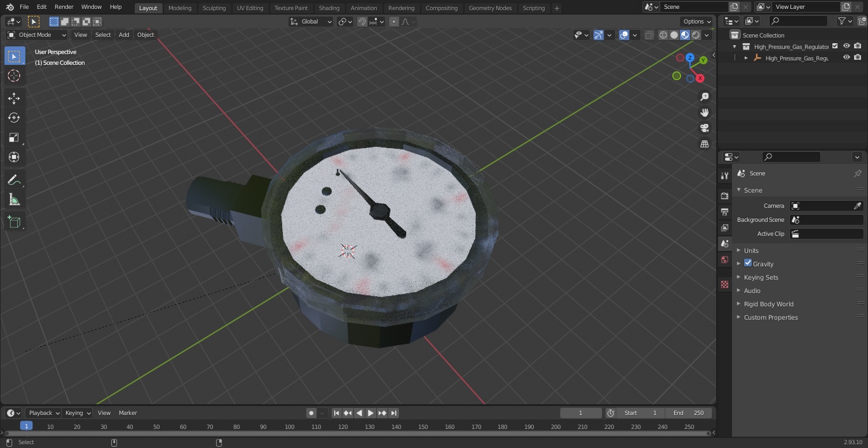Switch to the Sculpting workspace tab
The width and height of the screenshot is (868, 448).
click(214, 8)
